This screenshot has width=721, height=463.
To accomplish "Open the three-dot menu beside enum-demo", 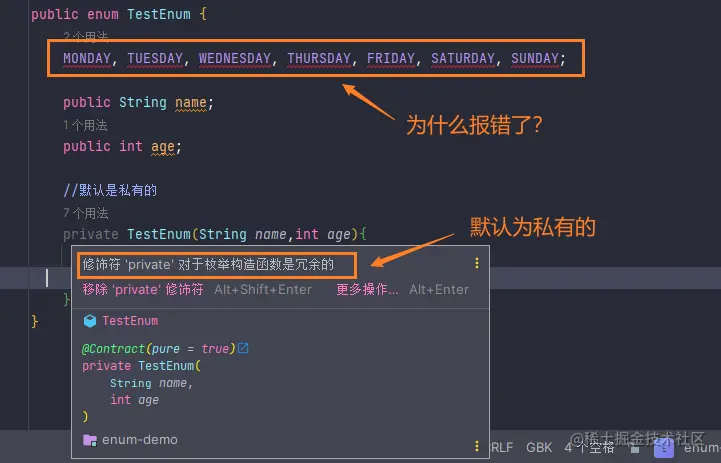I will pyautogui.click(x=477, y=446).
